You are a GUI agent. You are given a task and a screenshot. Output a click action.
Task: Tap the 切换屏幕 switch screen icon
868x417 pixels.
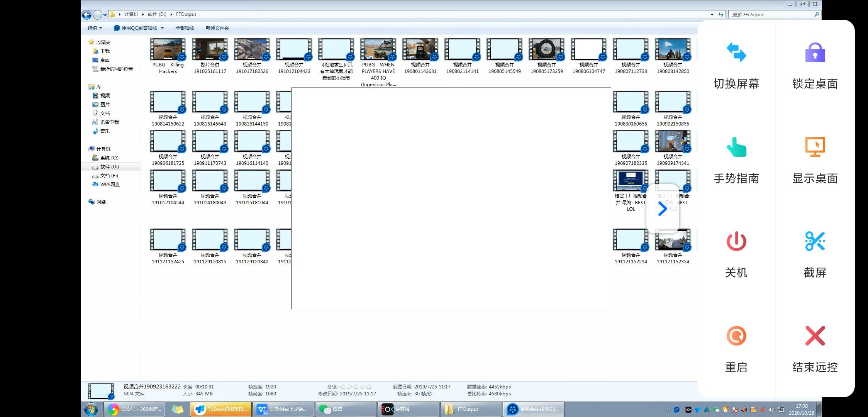tap(736, 52)
